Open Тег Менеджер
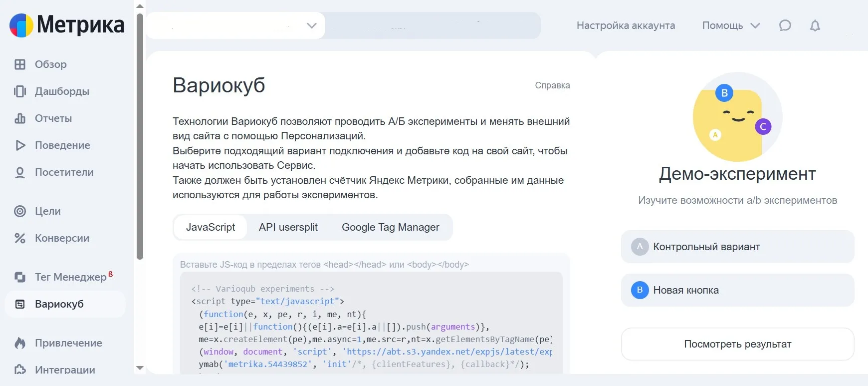This screenshot has width=868, height=386. point(71,277)
